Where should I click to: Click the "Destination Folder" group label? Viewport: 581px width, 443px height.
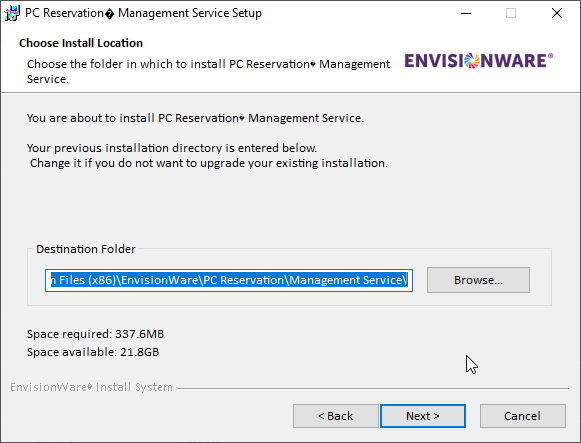pos(86,249)
